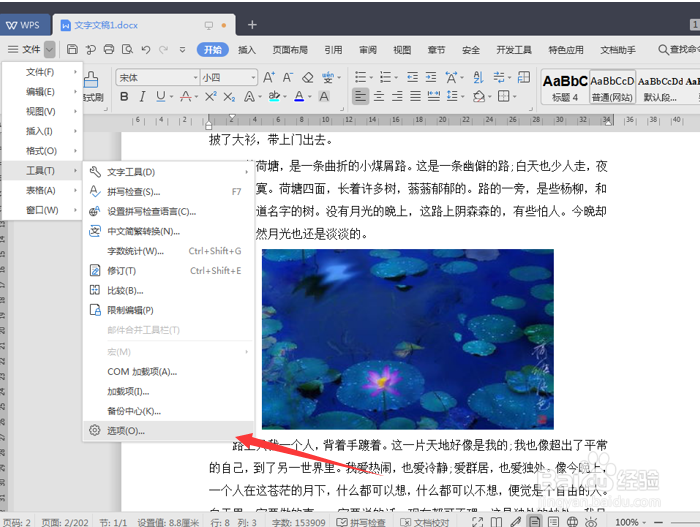The width and height of the screenshot is (700, 527).
Task: Switch to 审阅 ribbon tab
Action: [368, 50]
